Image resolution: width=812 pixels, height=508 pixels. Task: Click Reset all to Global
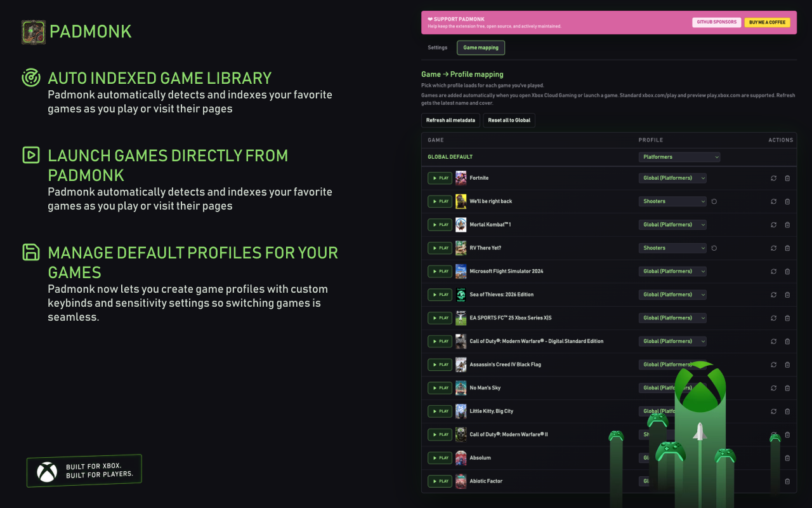tap(509, 120)
